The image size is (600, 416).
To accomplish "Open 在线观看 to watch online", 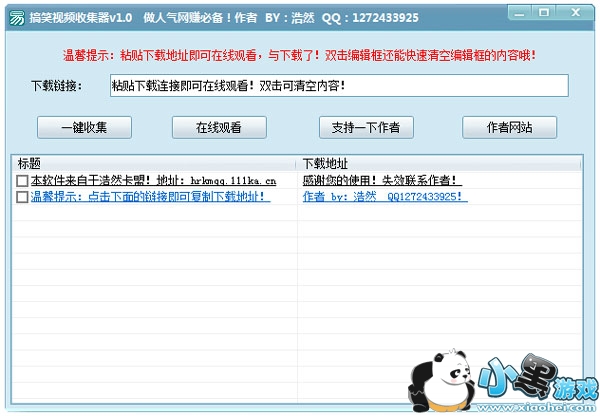I will (219, 127).
